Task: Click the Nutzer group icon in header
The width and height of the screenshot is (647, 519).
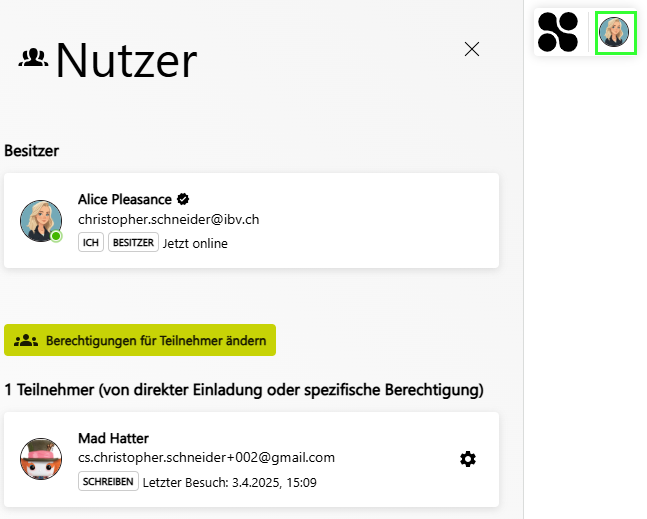Action: coord(33,58)
